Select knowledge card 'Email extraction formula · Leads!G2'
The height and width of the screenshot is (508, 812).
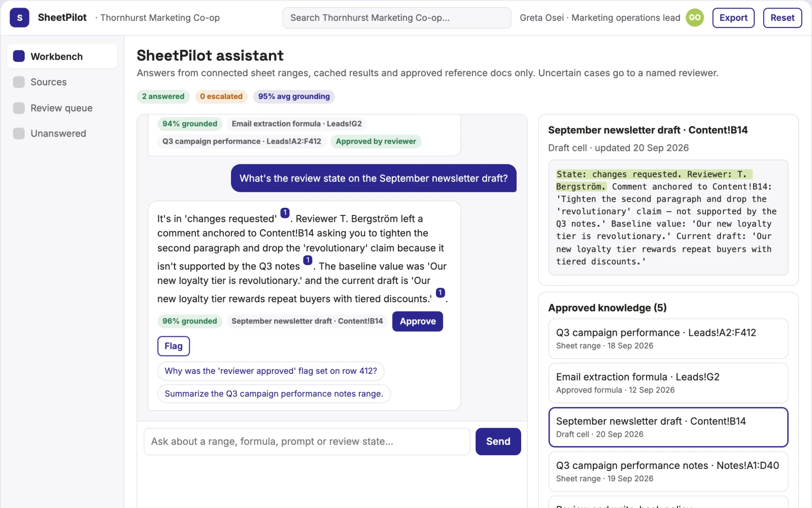[x=668, y=383]
